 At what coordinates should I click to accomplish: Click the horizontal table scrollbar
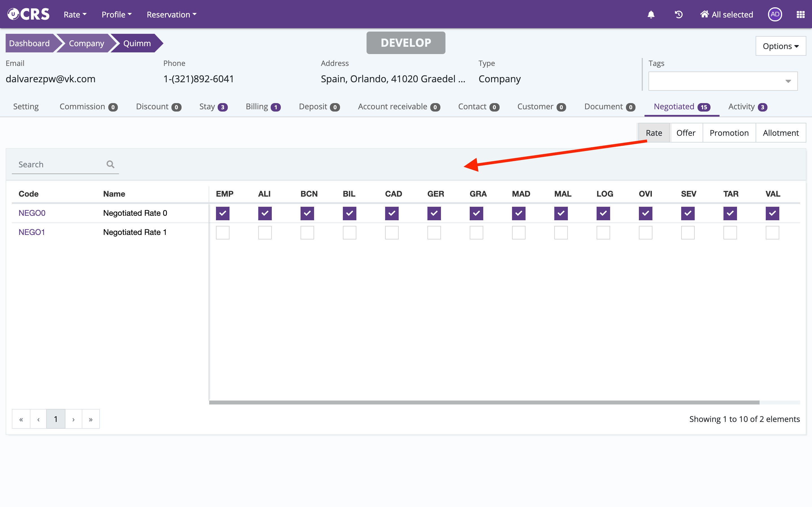coord(484,403)
